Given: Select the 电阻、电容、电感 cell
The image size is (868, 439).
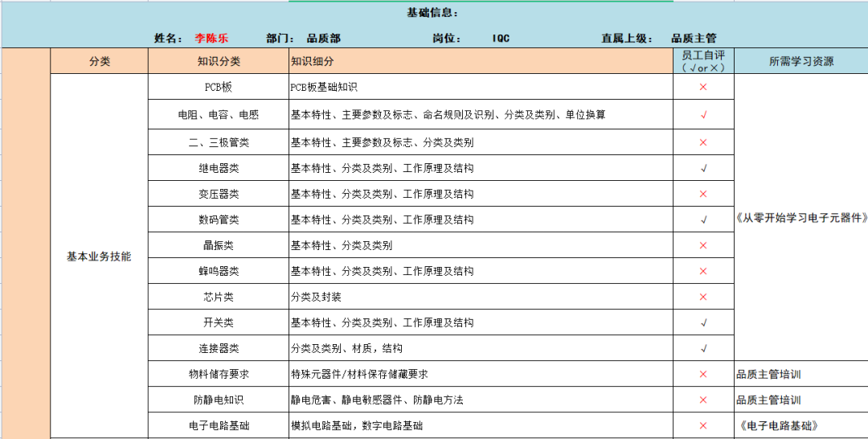Looking at the screenshot, I should coord(219,115).
